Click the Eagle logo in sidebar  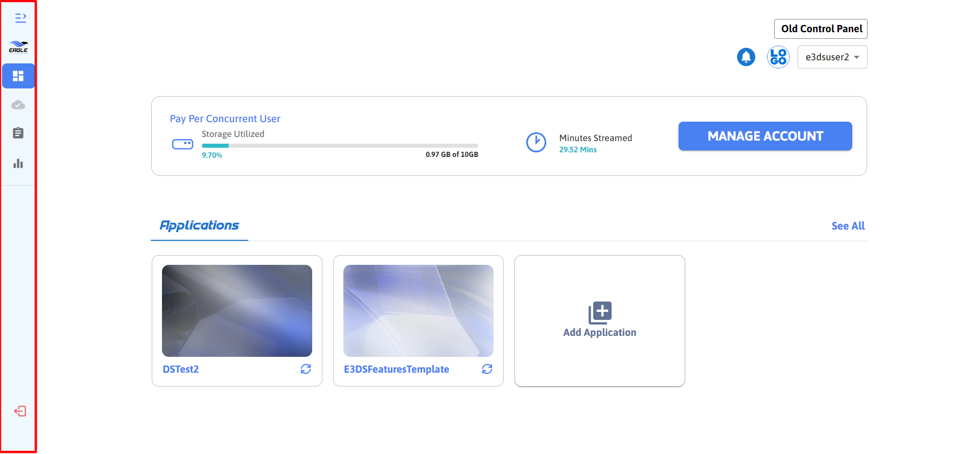pyautogui.click(x=18, y=47)
